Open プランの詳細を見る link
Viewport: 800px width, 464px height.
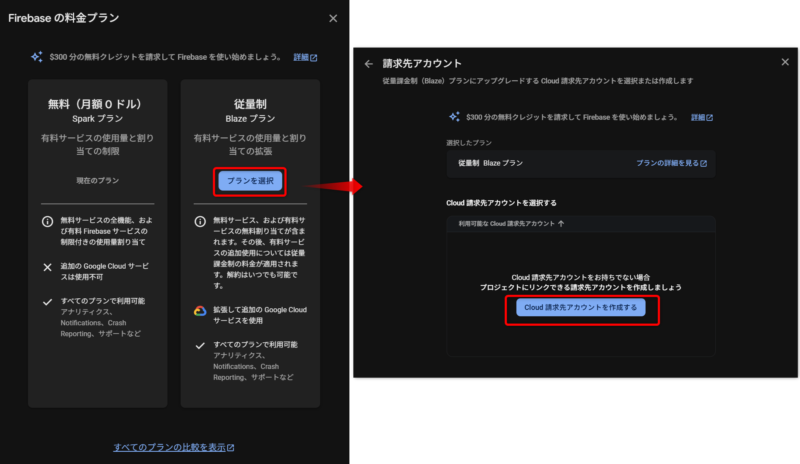671,163
